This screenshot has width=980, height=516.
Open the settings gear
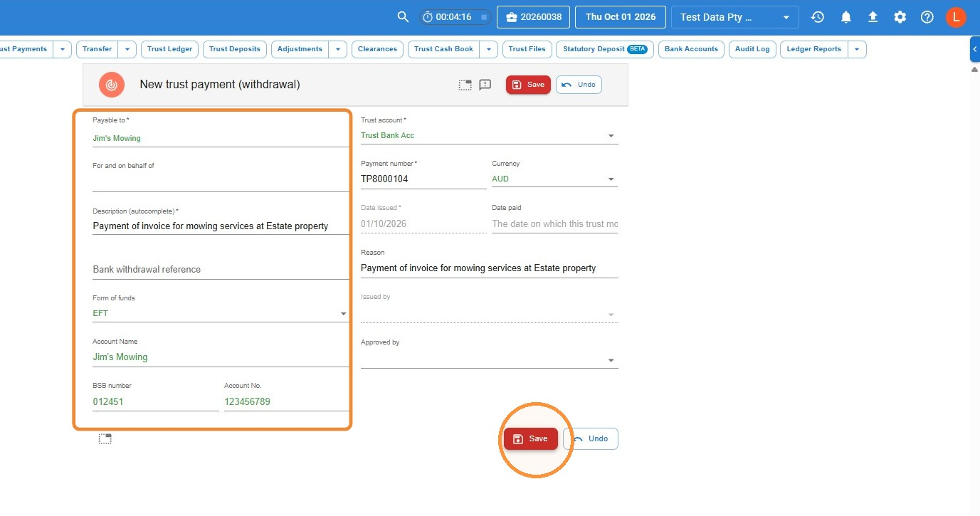pyautogui.click(x=900, y=17)
